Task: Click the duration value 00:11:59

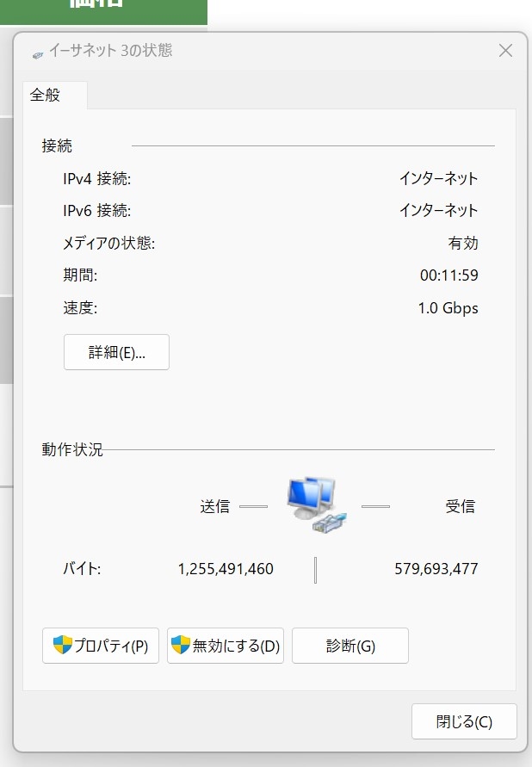Action: 448,275
